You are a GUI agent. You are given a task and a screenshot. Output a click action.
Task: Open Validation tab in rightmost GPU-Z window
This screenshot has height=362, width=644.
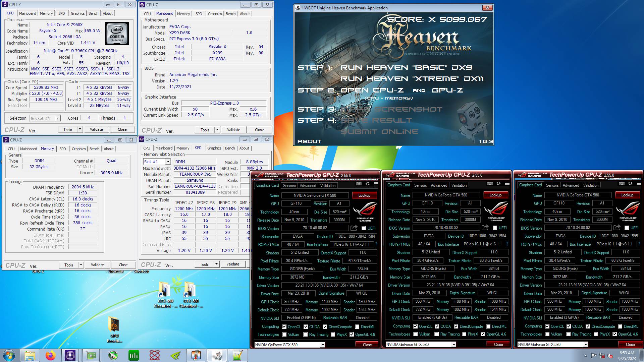[591, 185]
